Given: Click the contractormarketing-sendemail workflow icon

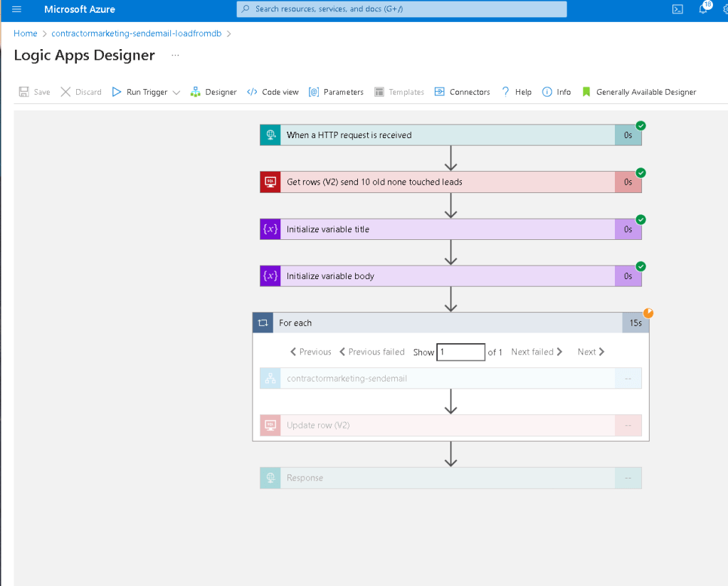Looking at the screenshot, I should [270, 379].
